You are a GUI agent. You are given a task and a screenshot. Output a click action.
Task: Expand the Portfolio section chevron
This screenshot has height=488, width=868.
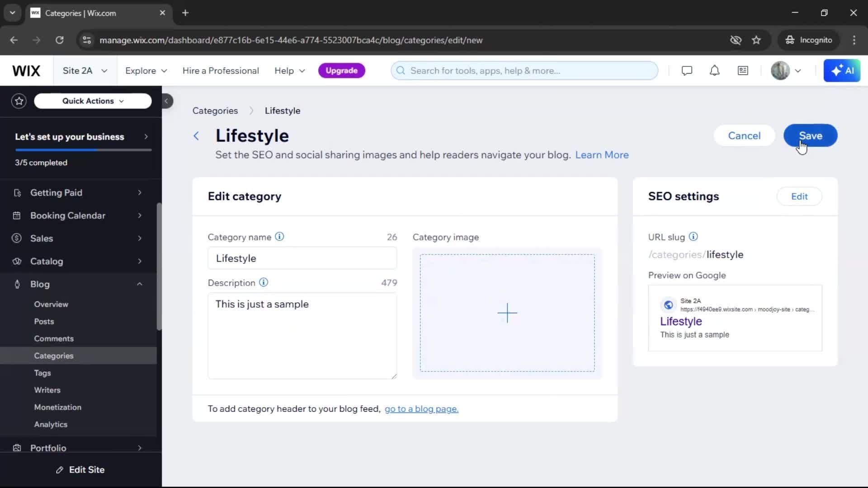[140, 448]
